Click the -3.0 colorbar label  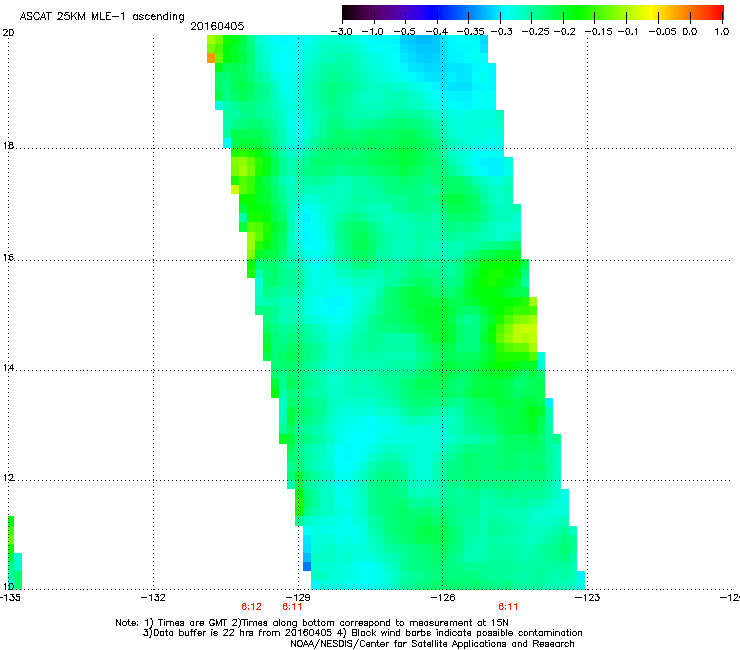point(341,32)
